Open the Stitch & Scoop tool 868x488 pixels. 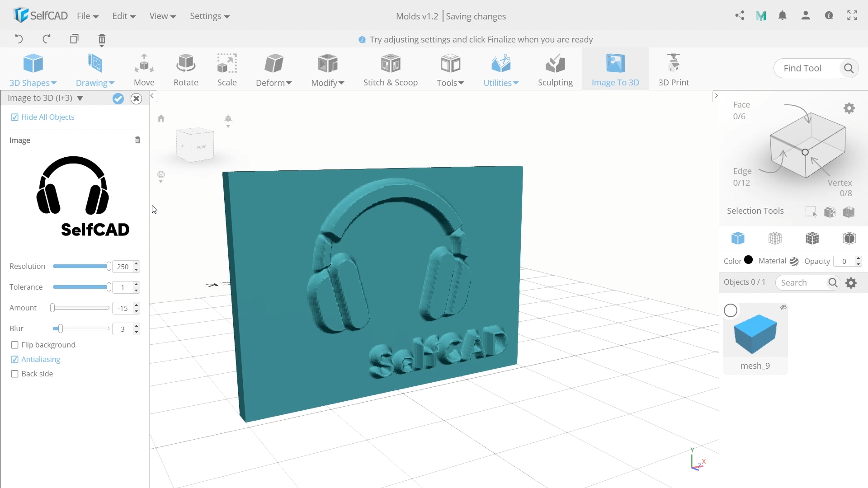pyautogui.click(x=391, y=70)
